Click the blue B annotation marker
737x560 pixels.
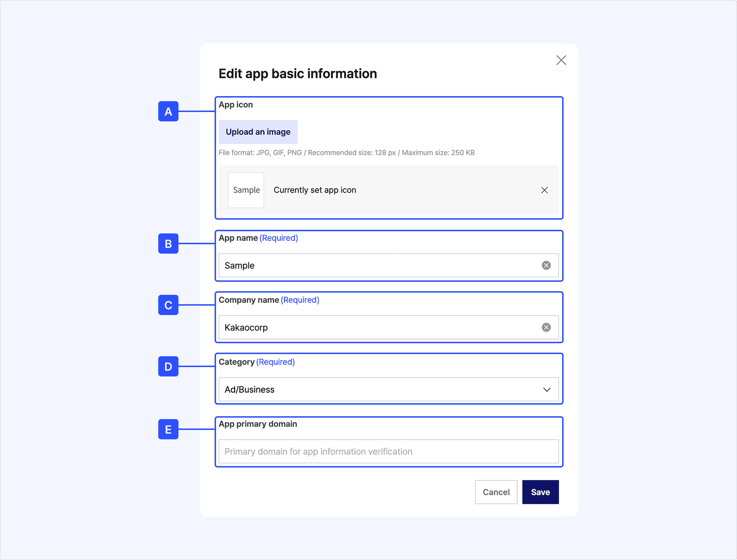[x=168, y=244]
